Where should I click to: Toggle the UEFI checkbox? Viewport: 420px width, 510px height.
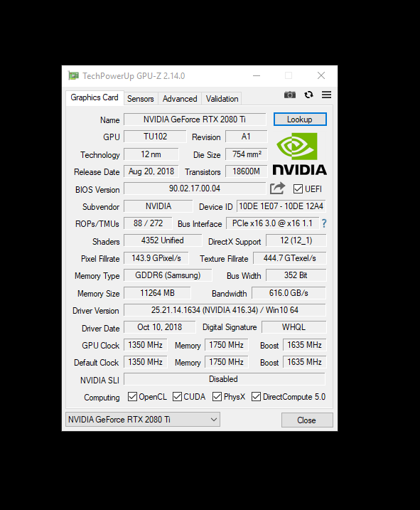tap(298, 189)
